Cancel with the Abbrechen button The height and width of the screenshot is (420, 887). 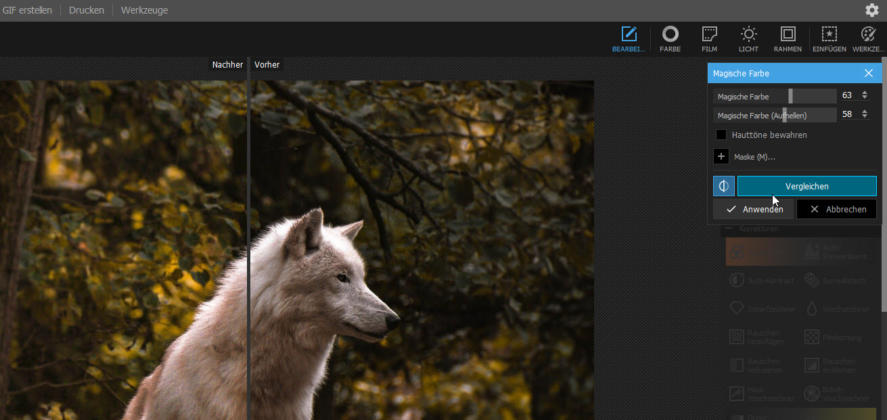click(837, 209)
